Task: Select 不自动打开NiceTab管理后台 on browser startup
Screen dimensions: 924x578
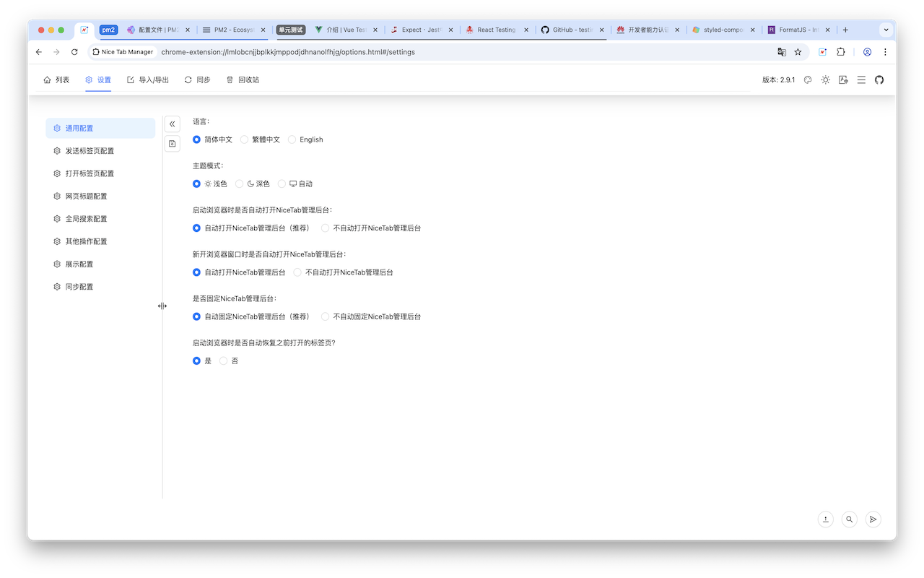Action: pyautogui.click(x=371, y=228)
